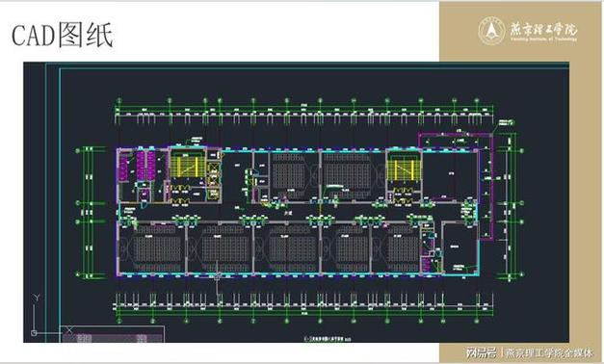Screen dimensions: 604x364
Task: Click the UCS origin square icon
Action: pos(34,333)
